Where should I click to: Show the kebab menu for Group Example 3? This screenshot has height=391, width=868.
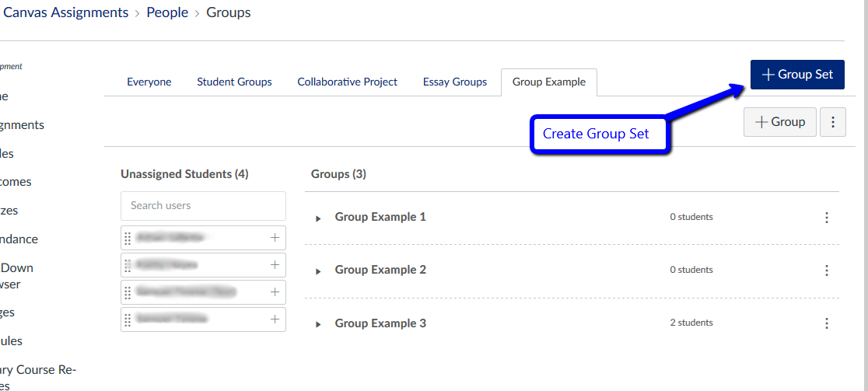[x=827, y=323]
